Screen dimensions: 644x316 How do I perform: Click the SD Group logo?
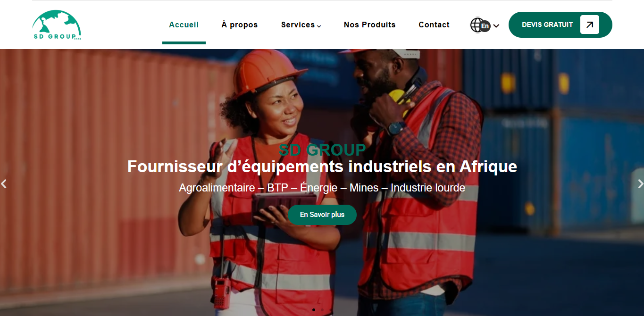click(57, 25)
